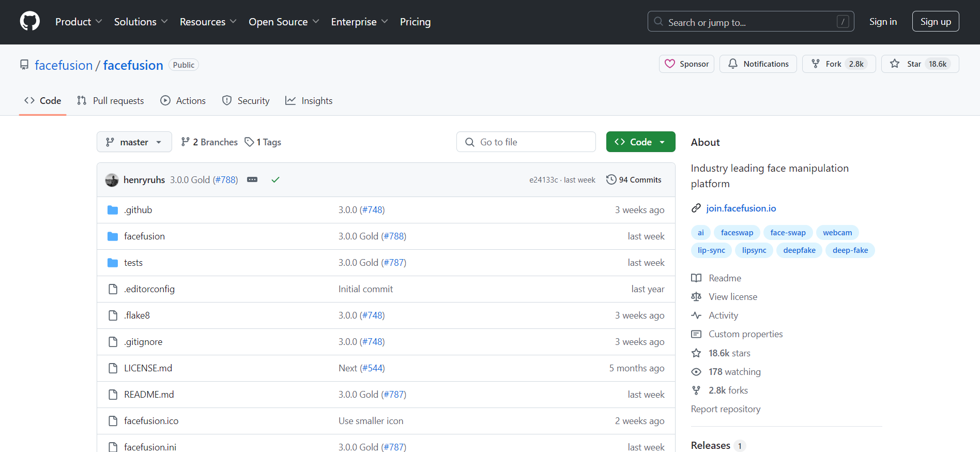Click the .github folder icon
The height and width of the screenshot is (452, 980).
tap(113, 209)
